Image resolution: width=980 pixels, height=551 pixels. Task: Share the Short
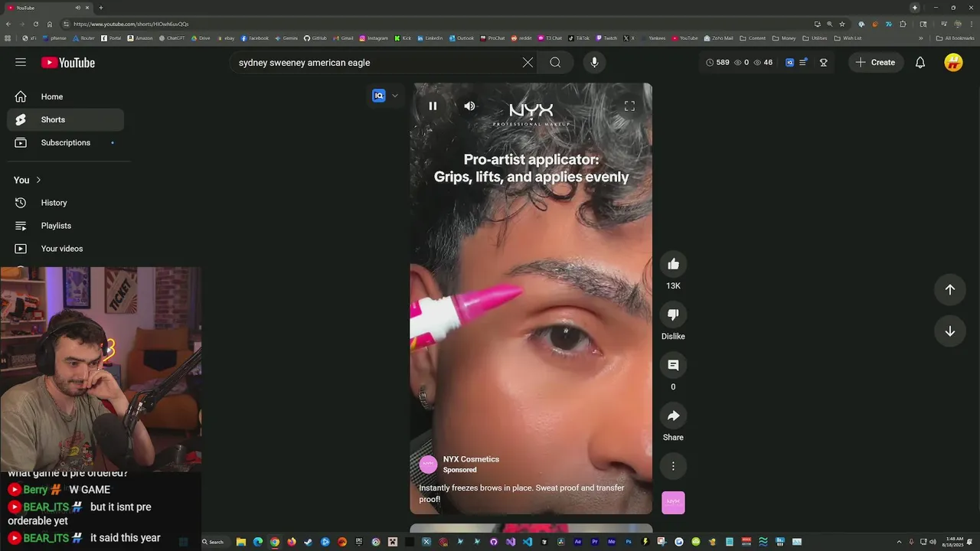point(673,416)
